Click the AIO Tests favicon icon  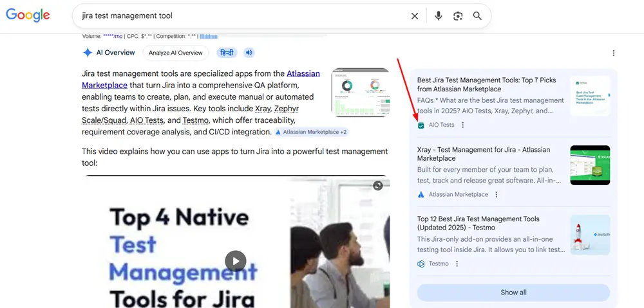[x=421, y=125]
